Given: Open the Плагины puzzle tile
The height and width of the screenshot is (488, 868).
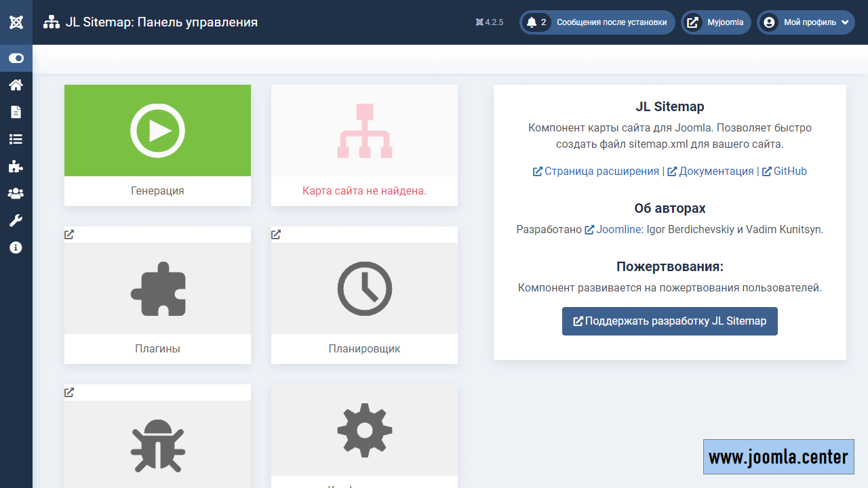Looking at the screenshot, I should [157, 295].
